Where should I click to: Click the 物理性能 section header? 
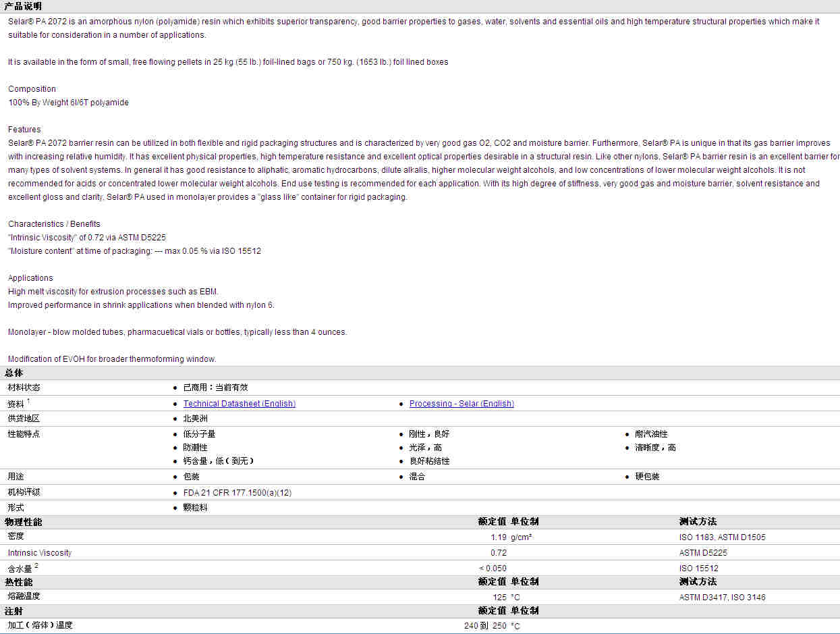coord(24,522)
